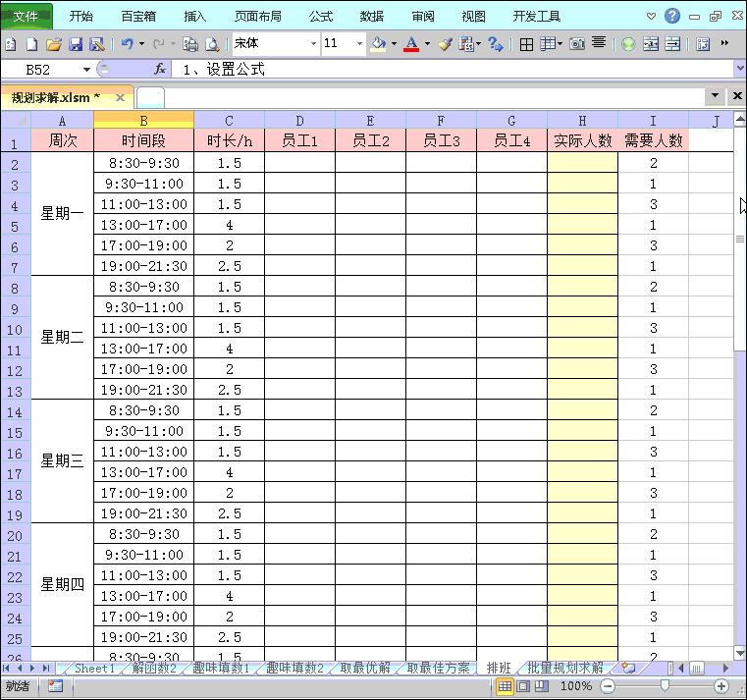Click the first toolbar document icon
Image resolution: width=747 pixels, height=700 pixels.
pyautogui.click(x=11, y=44)
